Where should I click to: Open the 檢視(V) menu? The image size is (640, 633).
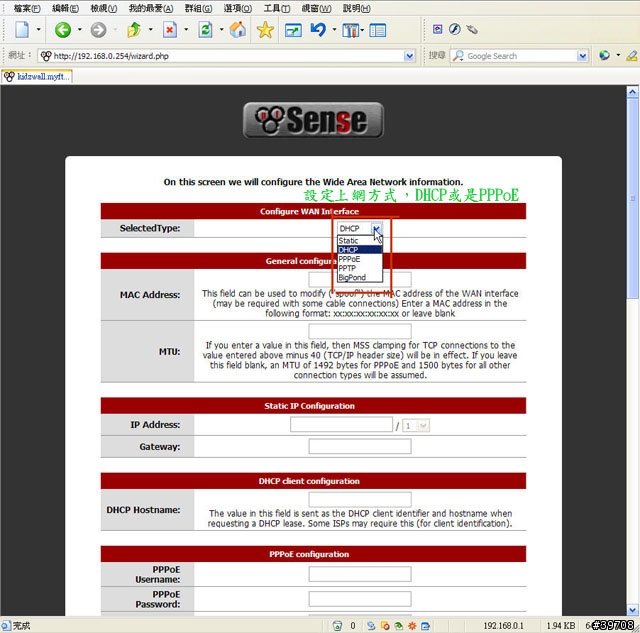tap(104, 8)
